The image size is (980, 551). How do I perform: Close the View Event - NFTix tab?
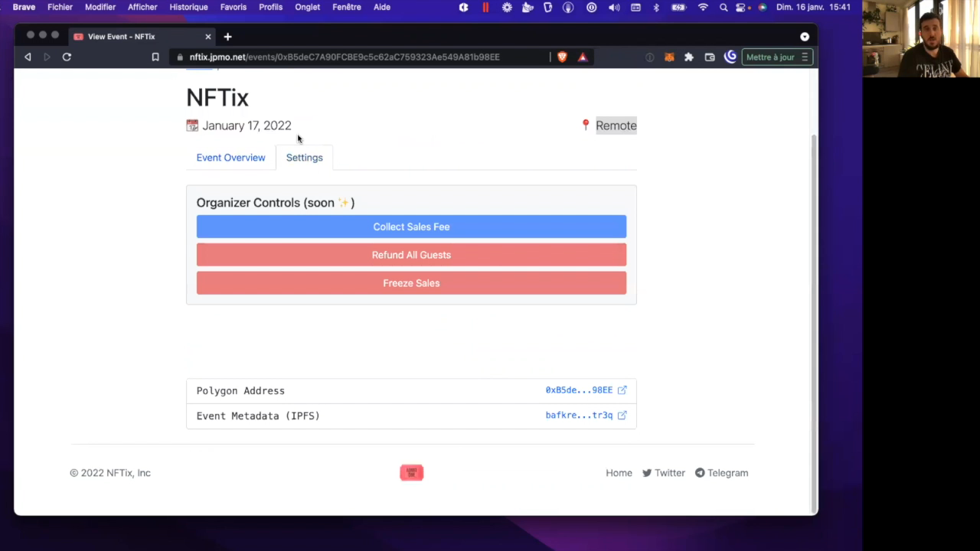[207, 36]
